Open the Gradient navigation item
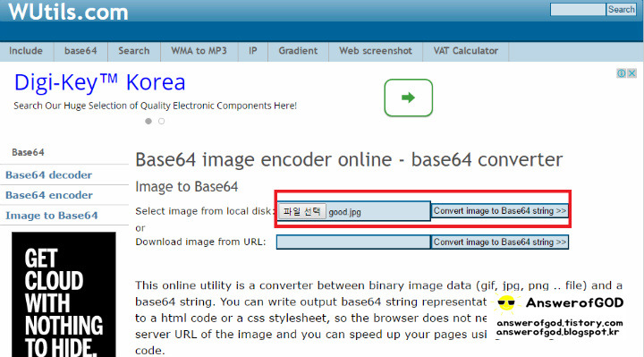 pos(298,51)
